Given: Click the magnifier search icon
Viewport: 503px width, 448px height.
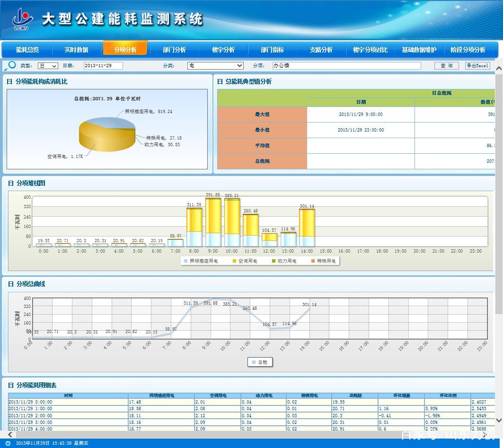Looking at the screenshot, I should click(x=10, y=66).
